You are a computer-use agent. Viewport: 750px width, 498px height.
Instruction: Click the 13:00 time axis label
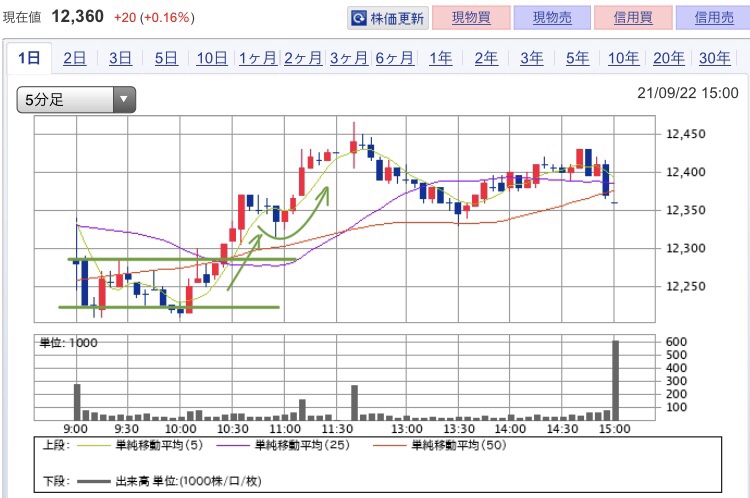click(x=407, y=429)
